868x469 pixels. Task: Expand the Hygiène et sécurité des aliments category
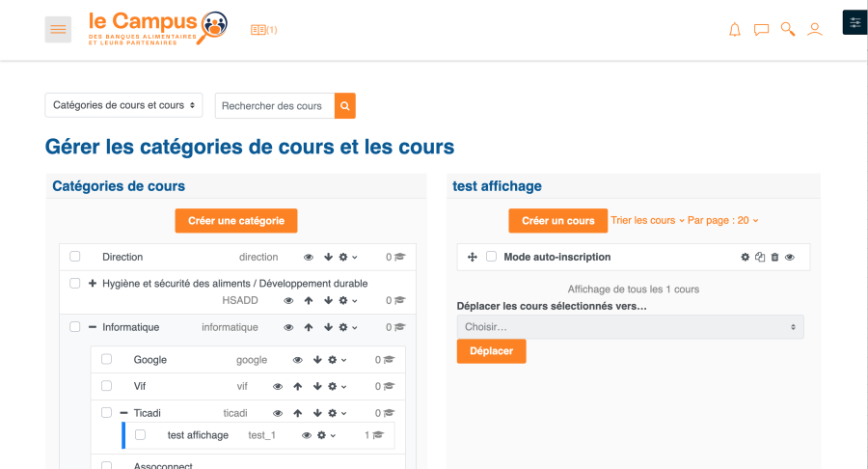[93, 284]
